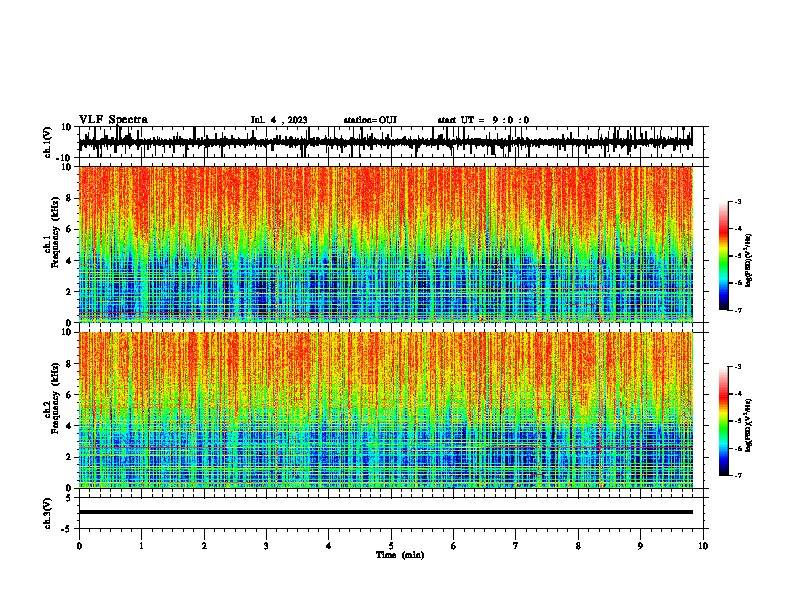Click time axis tick label "10"

pos(703,546)
